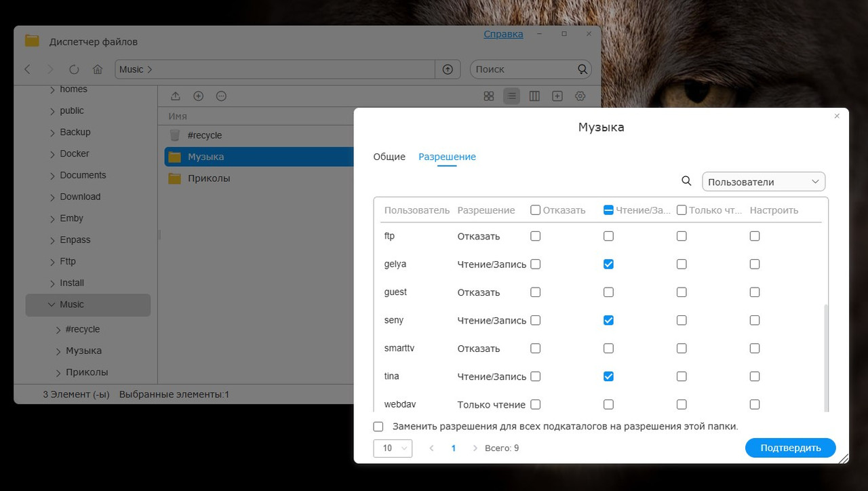Click #recycle subfolder under Music in tree
Screen dimensions: 868x491
83,330
